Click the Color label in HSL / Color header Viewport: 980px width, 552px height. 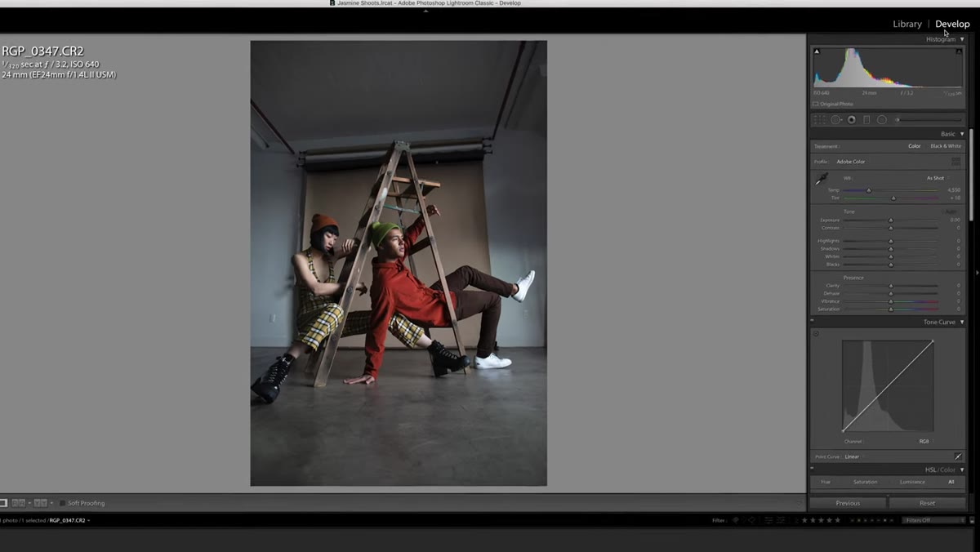(947, 470)
